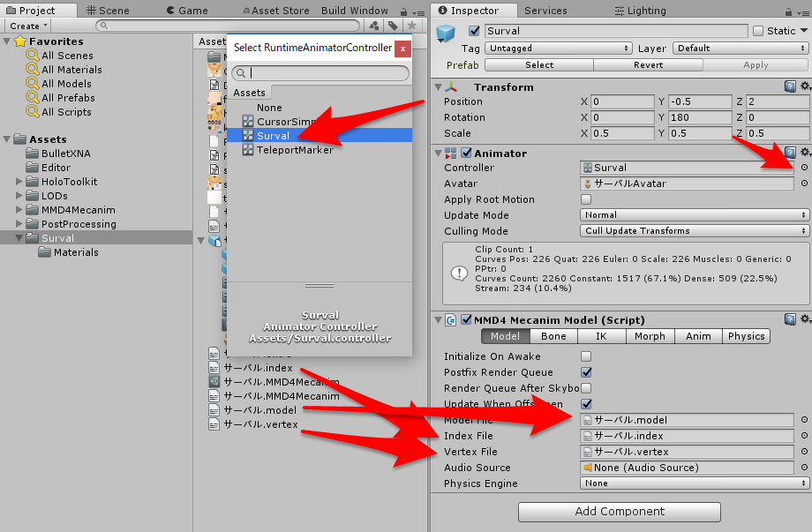Click the Prefab Select button
Screen dimensions: 812x532
(539, 64)
